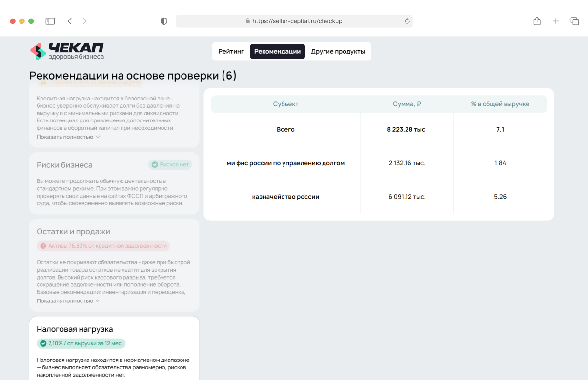Open a new tab with plus icon
The height and width of the screenshot is (380, 588).
[556, 21]
